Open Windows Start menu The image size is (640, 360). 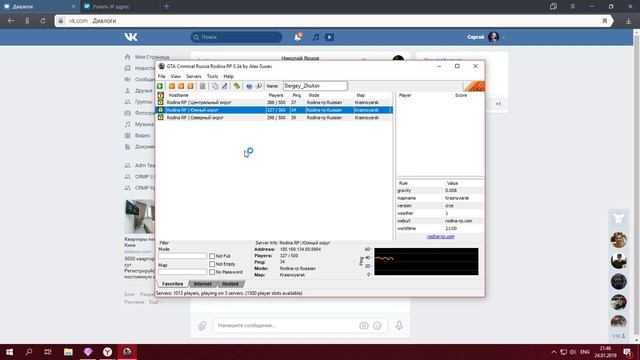(x=9, y=352)
